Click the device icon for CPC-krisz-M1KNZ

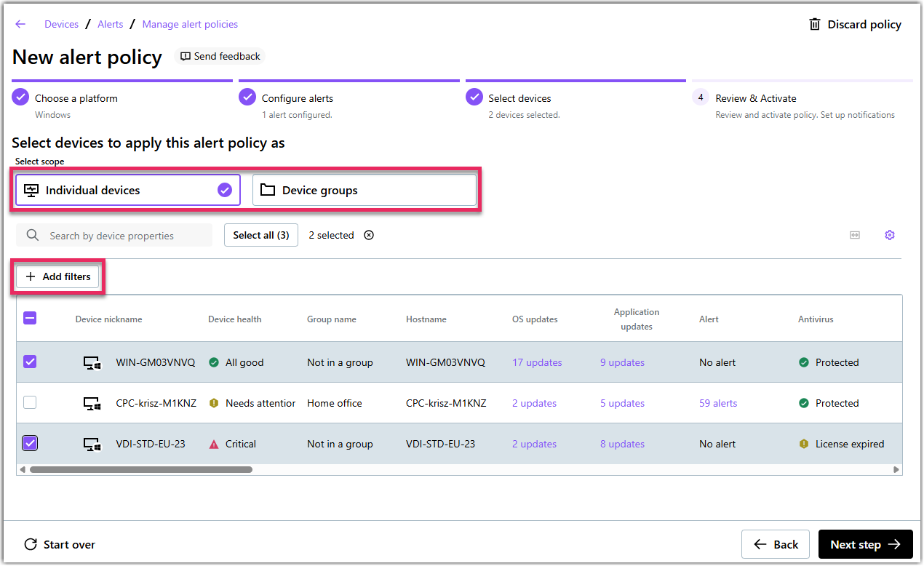(x=92, y=403)
